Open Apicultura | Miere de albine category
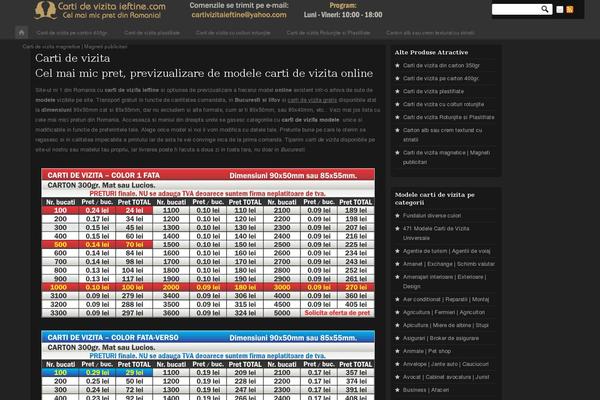The height and width of the screenshot is (400, 600). (445, 325)
